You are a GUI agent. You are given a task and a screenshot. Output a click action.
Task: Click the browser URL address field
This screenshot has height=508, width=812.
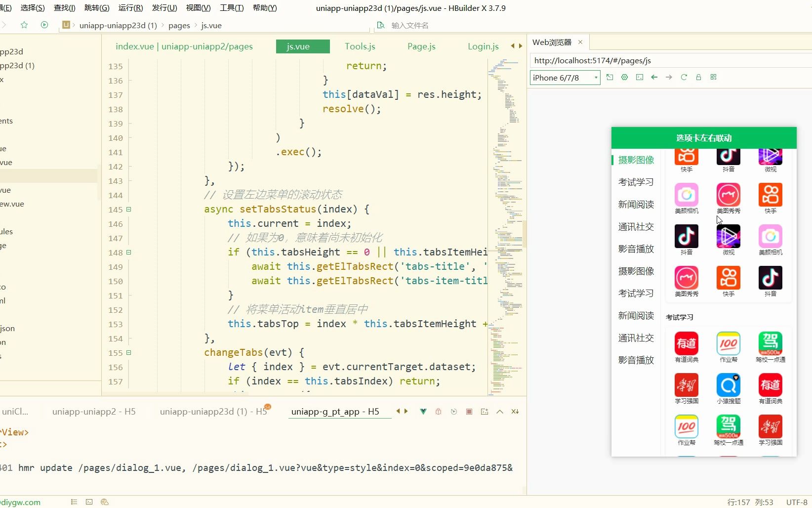pos(671,60)
